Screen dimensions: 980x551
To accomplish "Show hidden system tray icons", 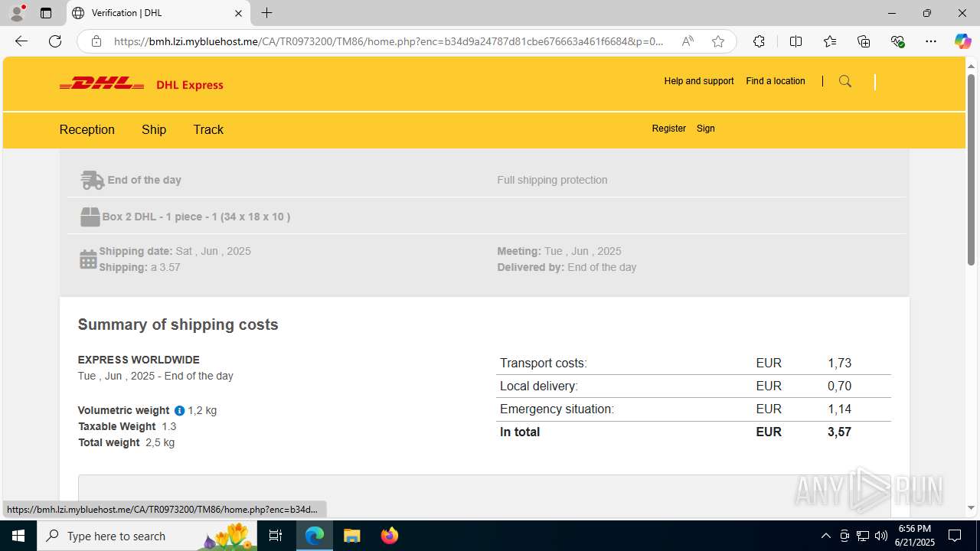I will [x=825, y=536].
